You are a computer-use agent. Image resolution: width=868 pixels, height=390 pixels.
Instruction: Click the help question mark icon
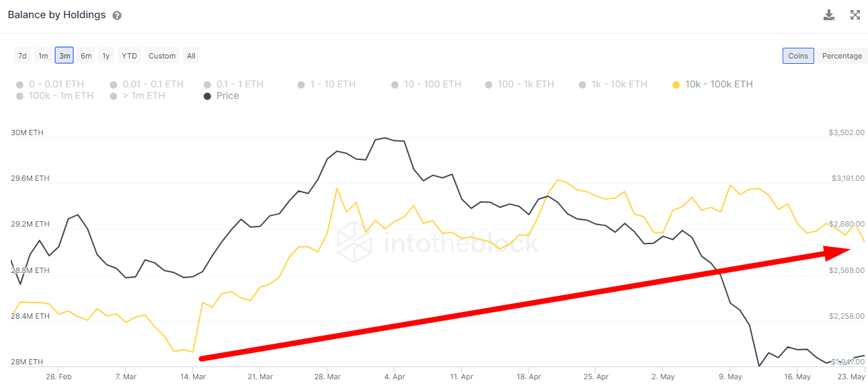[x=117, y=15]
